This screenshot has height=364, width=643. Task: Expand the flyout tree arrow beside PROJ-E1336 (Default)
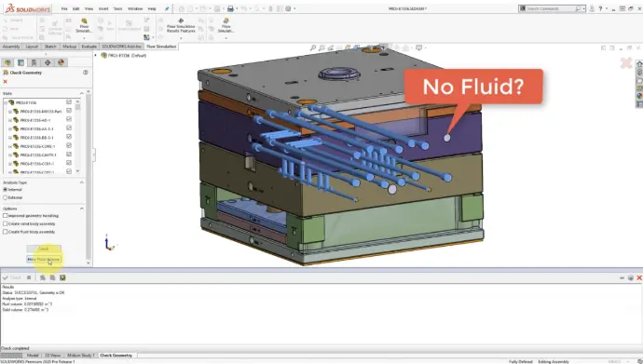tap(96, 55)
